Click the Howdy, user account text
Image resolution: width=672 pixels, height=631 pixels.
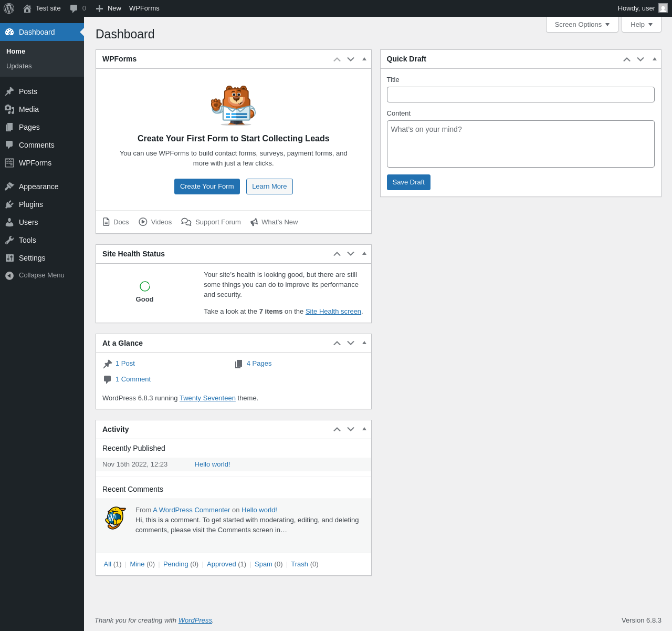pyautogui.click(x=636, y=8)
